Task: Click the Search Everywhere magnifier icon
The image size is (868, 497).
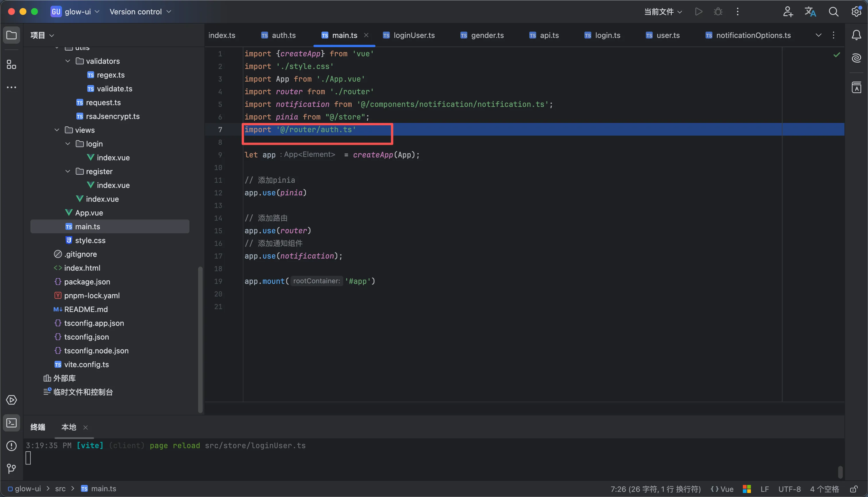Action: point(833,12)
